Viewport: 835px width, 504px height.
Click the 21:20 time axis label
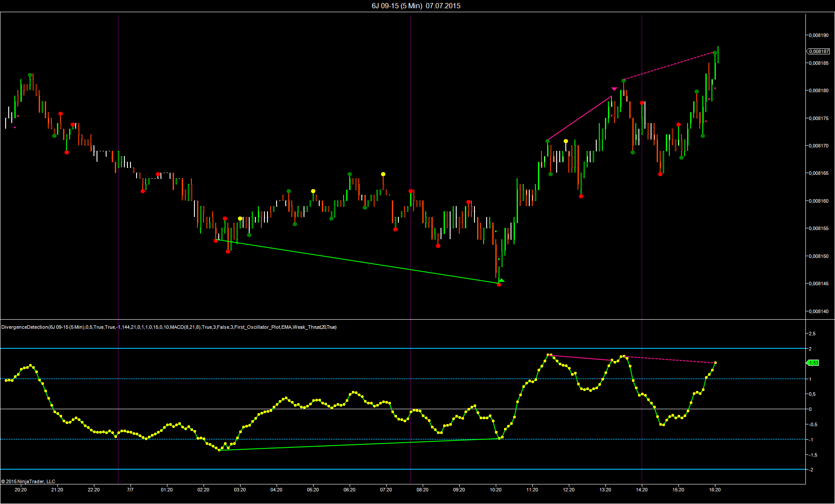pyautogui.click(x=57, y=490)
